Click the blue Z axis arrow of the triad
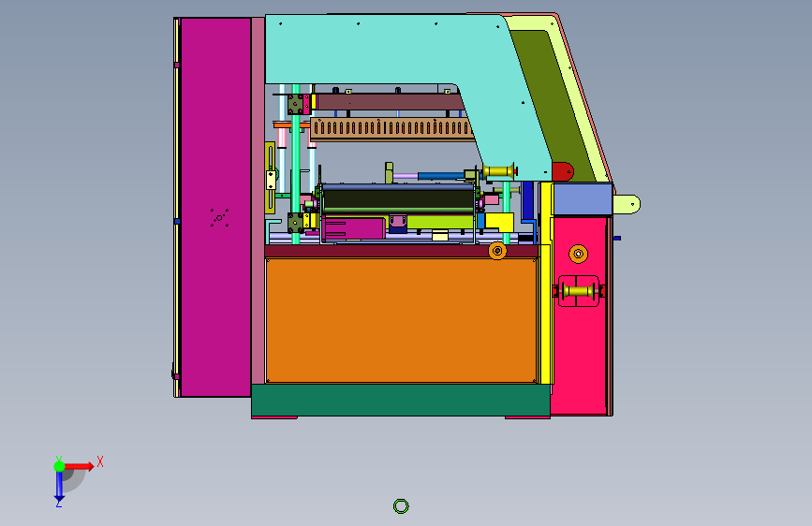The width and height of the screenshot is (812, 526). pos(59,487)
